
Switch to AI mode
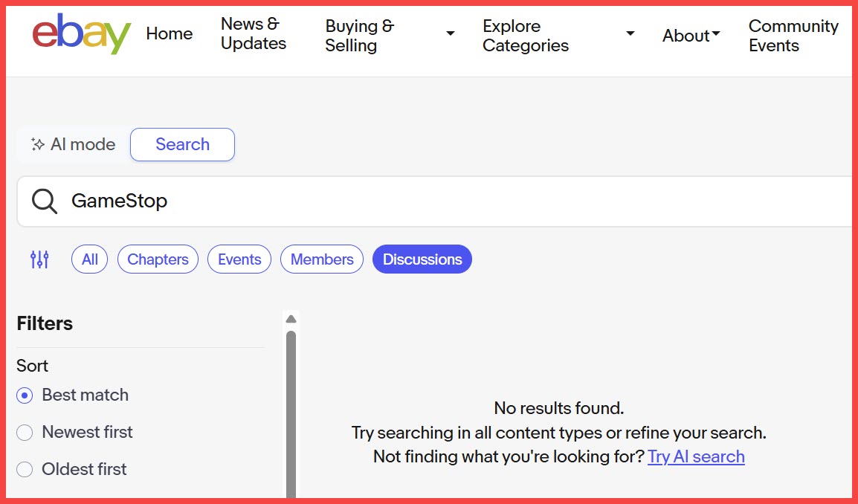[74, 144]
